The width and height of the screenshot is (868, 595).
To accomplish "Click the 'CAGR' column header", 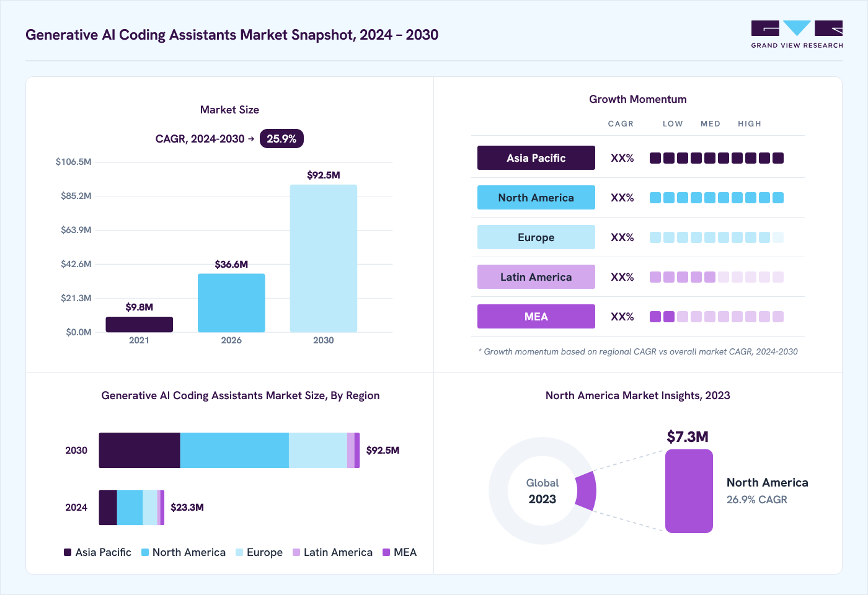I will coord(621,124).
